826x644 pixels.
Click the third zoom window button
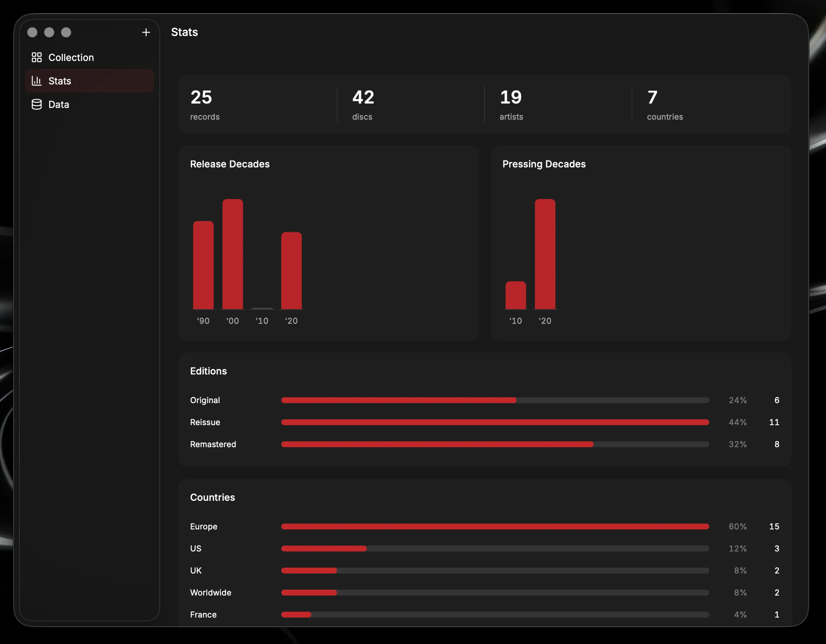66,33
